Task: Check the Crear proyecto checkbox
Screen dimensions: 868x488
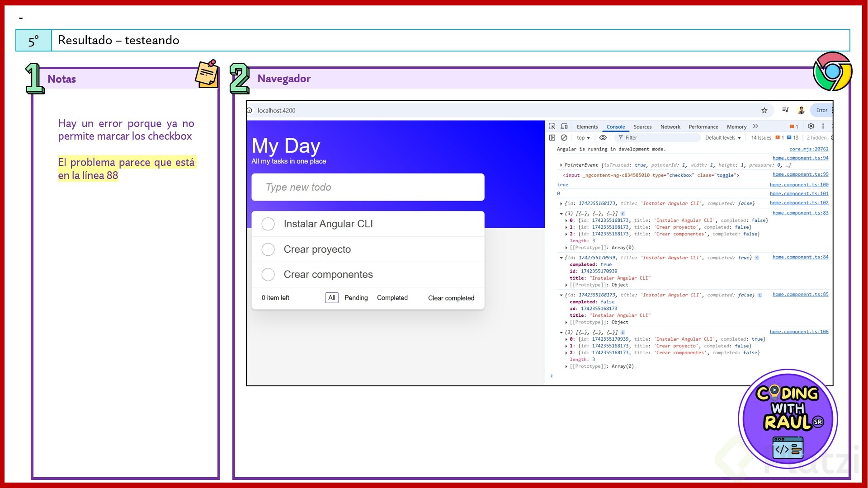Action: [268, 249]
